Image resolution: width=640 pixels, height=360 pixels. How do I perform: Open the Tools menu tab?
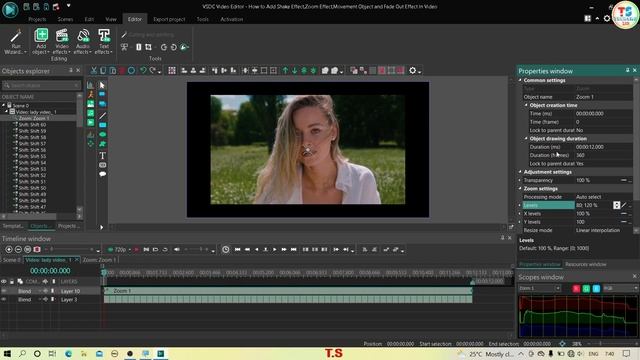[x=202, y=19]
